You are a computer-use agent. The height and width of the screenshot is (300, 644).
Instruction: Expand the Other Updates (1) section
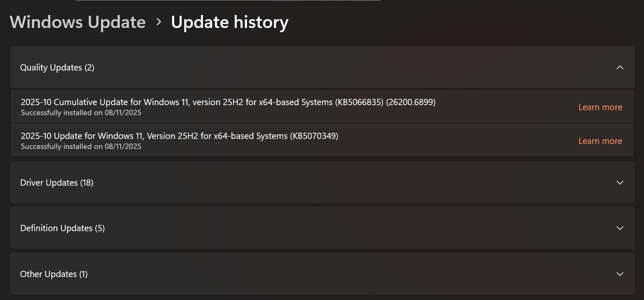tap(54, 274)
